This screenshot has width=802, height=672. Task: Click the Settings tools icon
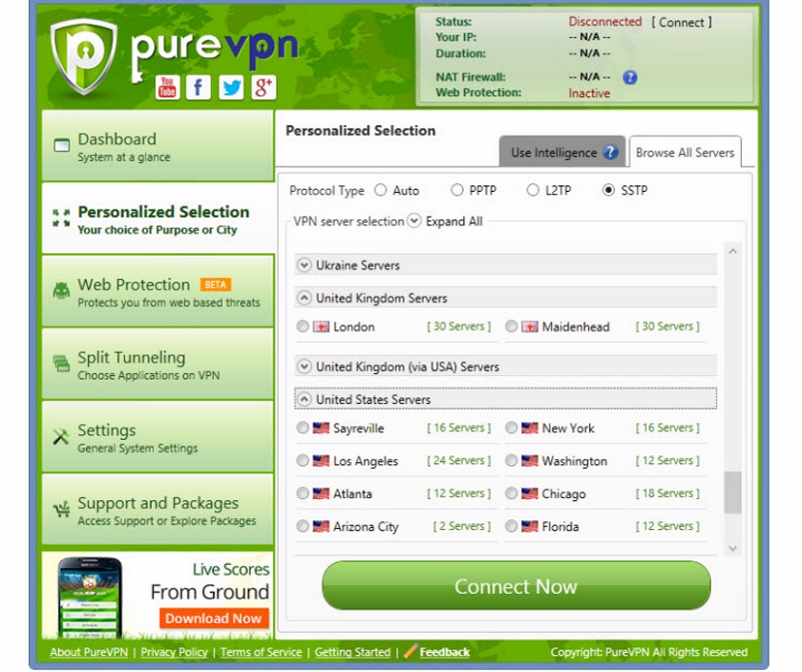[x=61, y=437]
